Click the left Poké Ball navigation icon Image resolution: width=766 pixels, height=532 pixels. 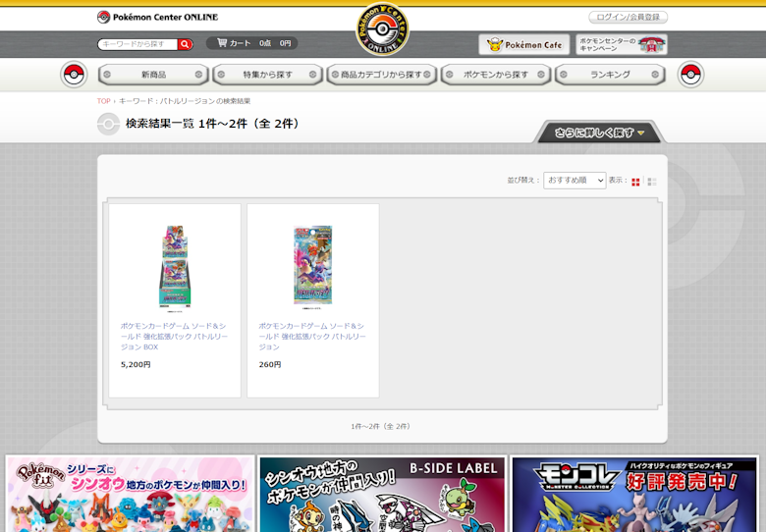click(74, 75)
